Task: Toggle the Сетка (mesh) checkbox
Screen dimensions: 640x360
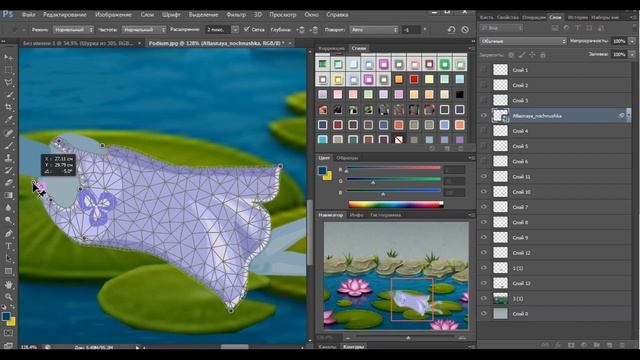Action: pos(247,29)
